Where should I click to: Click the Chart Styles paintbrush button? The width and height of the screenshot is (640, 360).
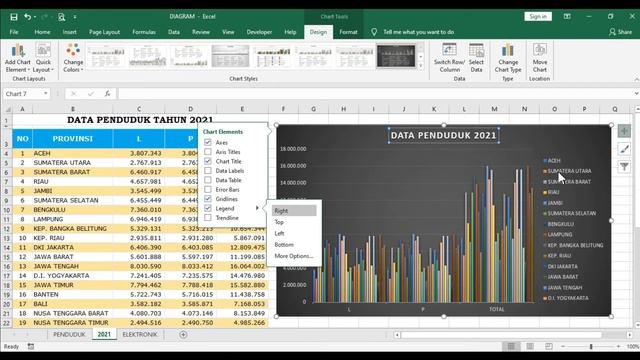pyautogui.click(x=624, y=149)
